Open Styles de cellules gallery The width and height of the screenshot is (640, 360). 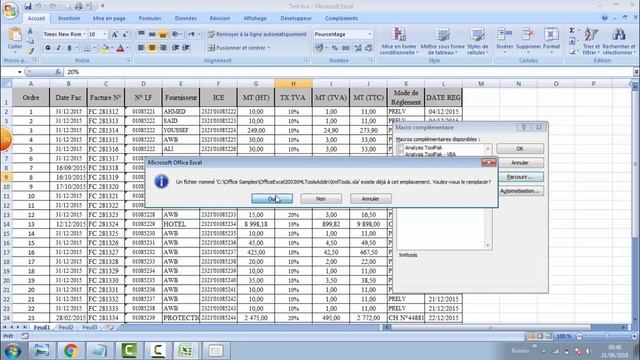click(x=478, y=41)
